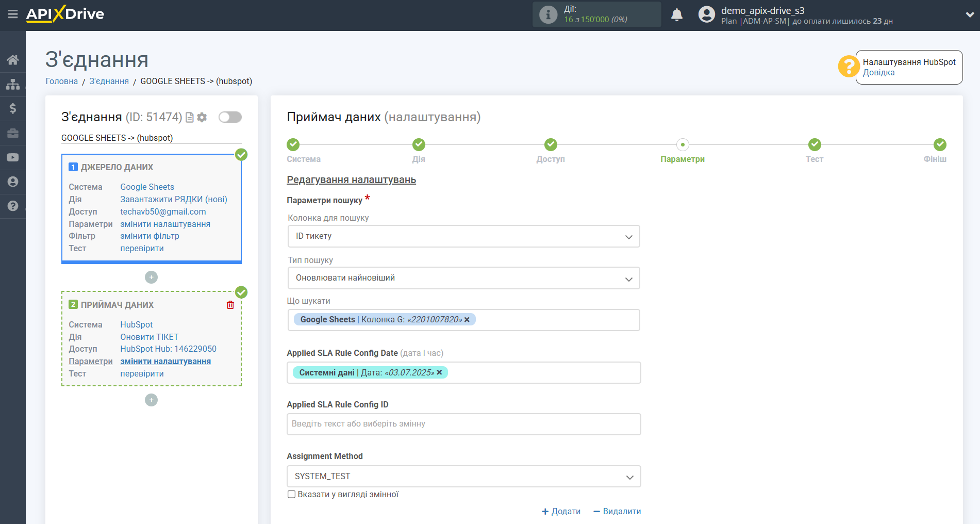Viewport: 980px width, 524px height.
Task: Click the ApiX-Drive logo
Action: (x=65, y=14)
